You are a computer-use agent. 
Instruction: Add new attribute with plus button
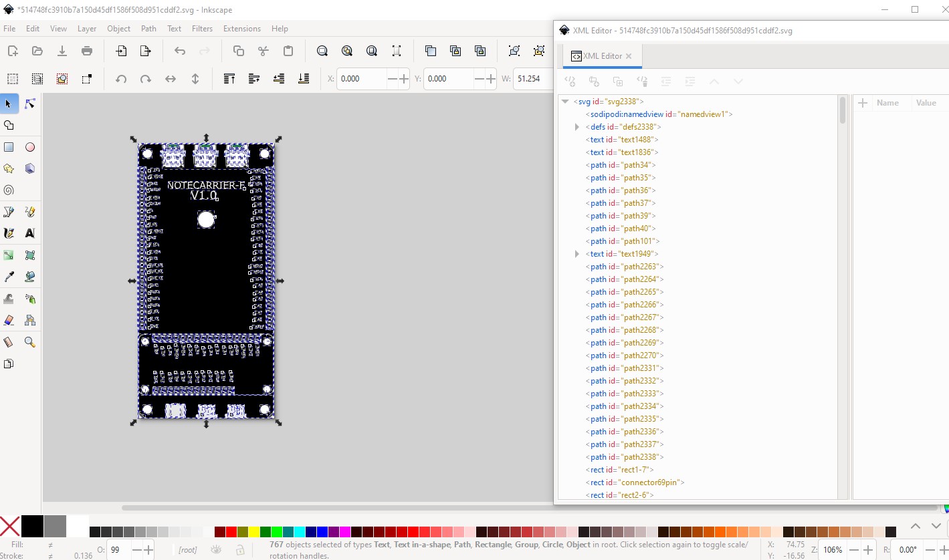pos(863,103)
